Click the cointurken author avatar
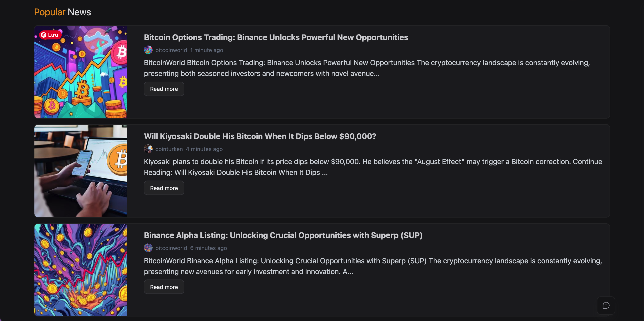The image size is (644, 321). pyautogui.click(x=148, y=149)
